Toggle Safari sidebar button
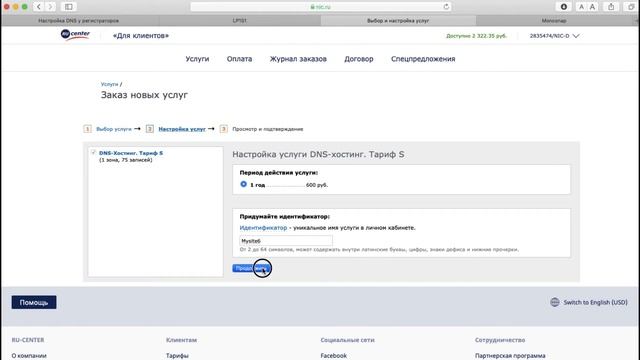The height and width of the screenshot is (360, 640). pos(69,7)
